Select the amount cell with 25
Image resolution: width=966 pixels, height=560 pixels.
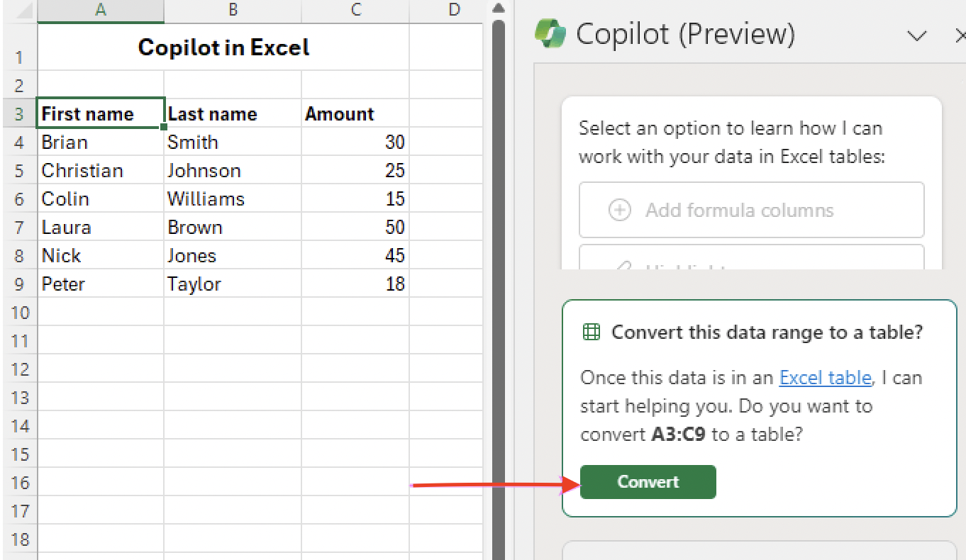(355, 170)
